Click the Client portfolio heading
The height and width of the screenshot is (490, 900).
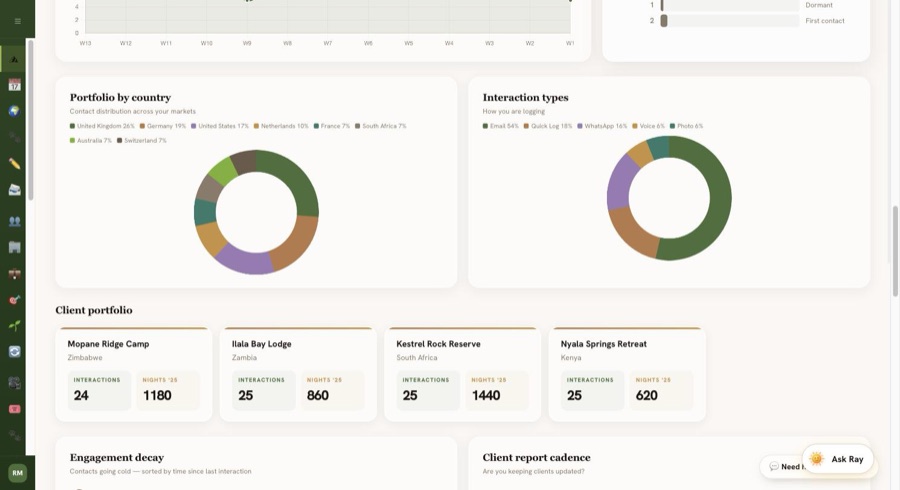pyautogui.click(x=94, y=310)
